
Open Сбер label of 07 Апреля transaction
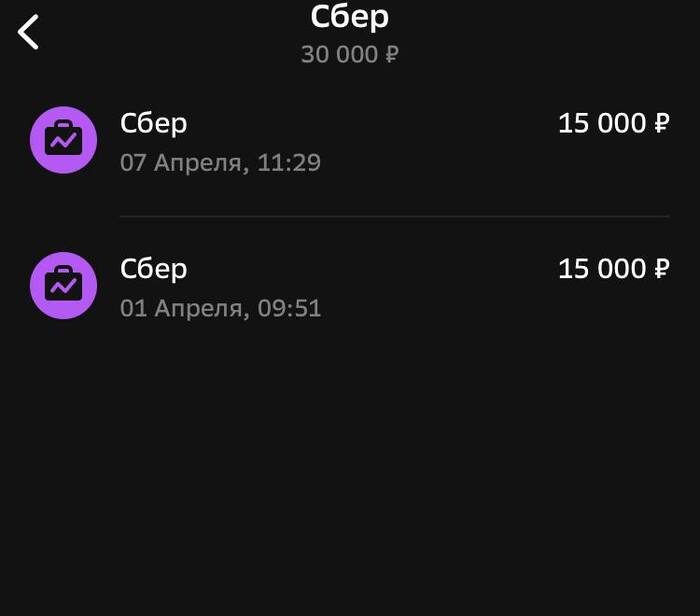point(154,123)
